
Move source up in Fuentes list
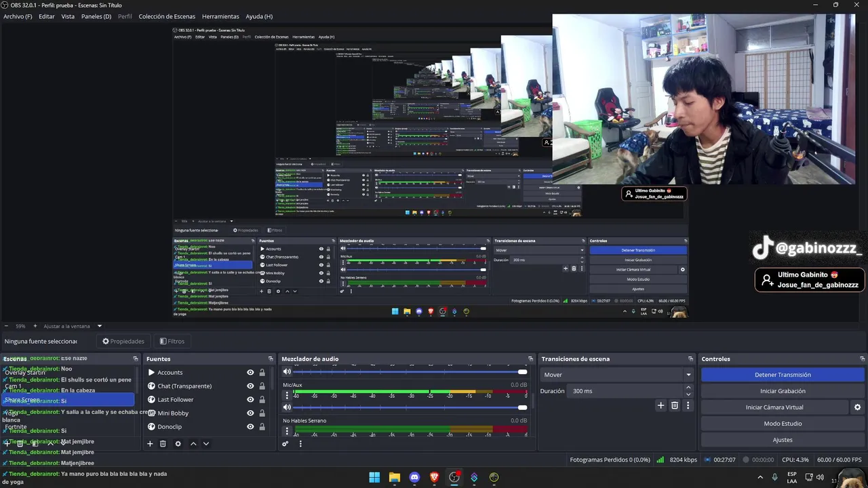tap(193, 444)
